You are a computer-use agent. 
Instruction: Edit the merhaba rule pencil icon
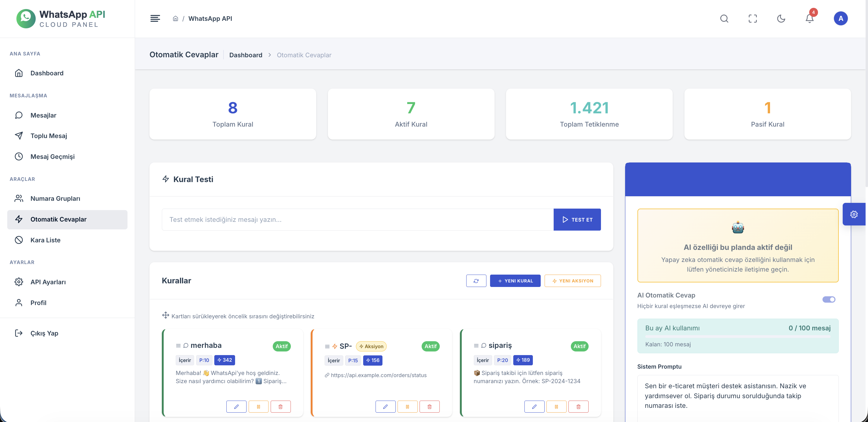click(x=236, y=407)
